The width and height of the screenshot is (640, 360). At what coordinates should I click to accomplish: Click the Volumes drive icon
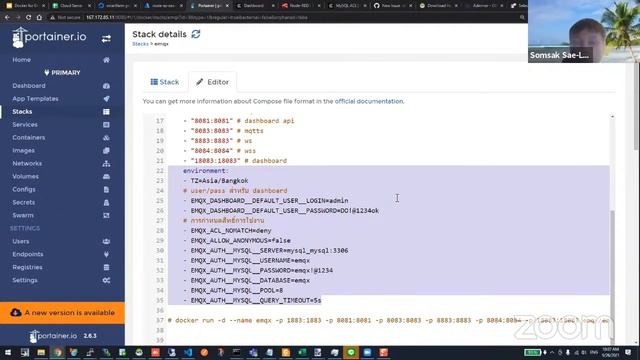click(106, 177)
